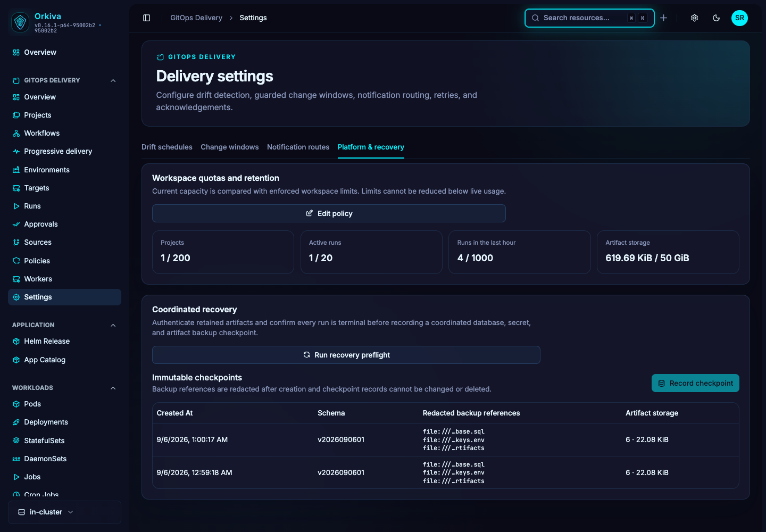The width and height of the screenshot is (766, 532).
Task: Click the Helm Release icon
Action: pos(16,341)
